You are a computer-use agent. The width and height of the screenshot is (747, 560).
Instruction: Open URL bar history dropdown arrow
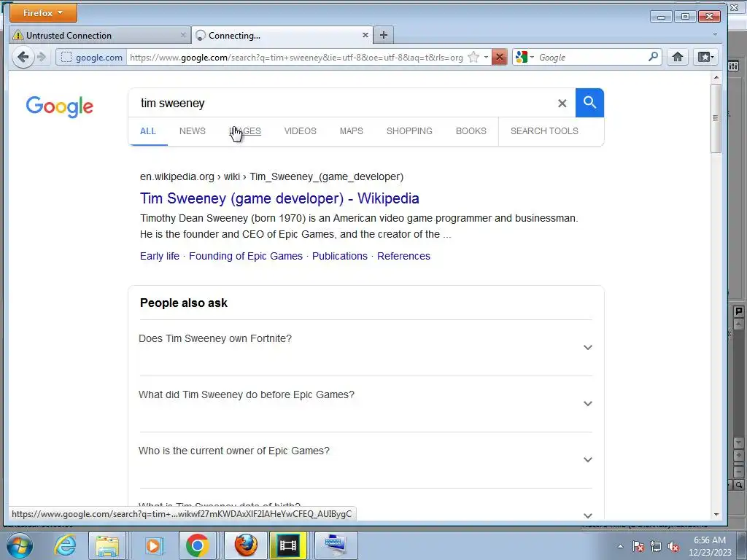pos(486,57)
